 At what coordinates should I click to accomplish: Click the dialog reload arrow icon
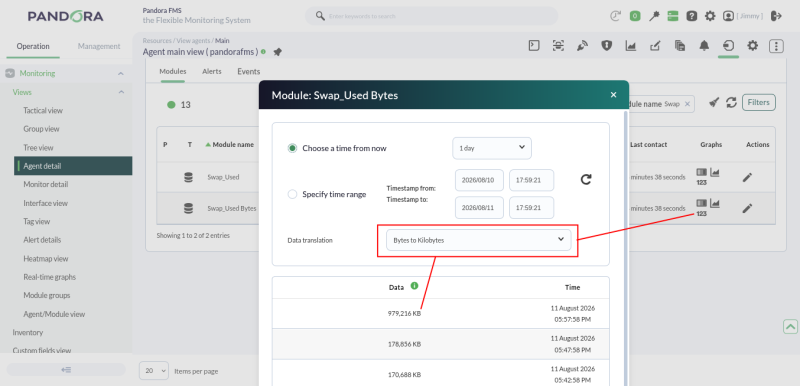tap(586, 179)
